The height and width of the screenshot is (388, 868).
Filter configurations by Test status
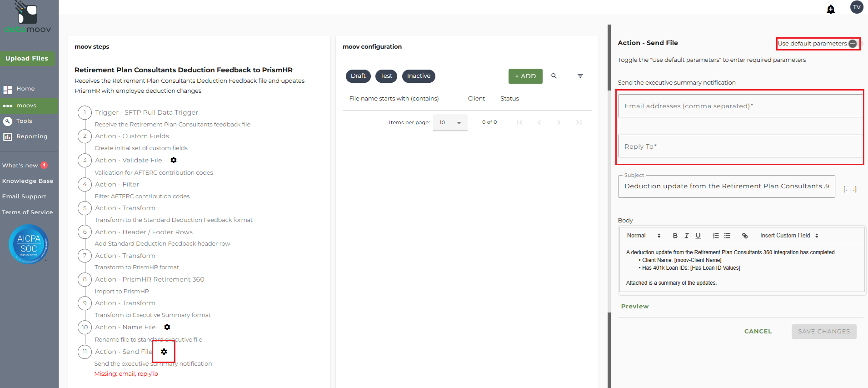386,76
